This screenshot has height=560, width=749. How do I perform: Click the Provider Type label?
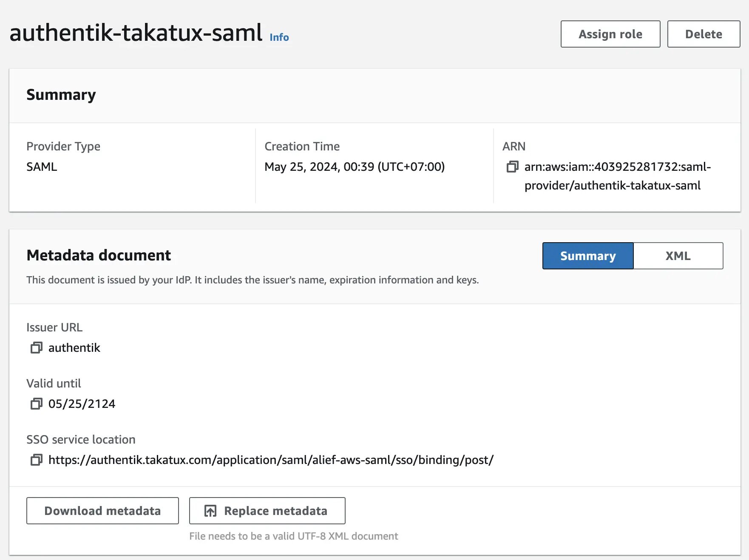(x=63, y=146)
